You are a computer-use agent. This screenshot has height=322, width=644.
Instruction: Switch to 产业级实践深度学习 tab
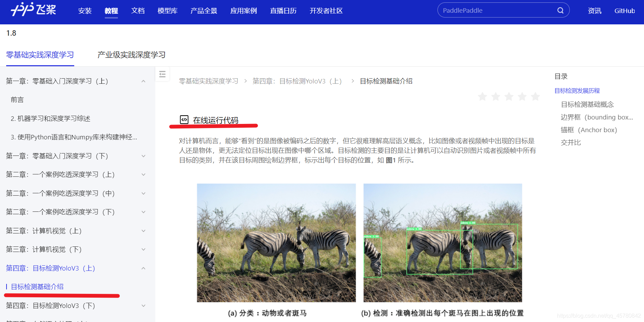(x=131, y=55)
